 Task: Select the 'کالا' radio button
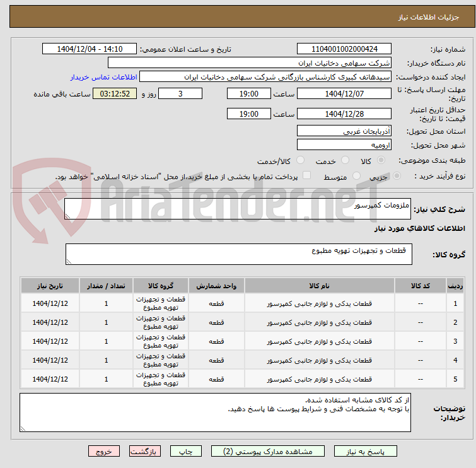[381, 160]
